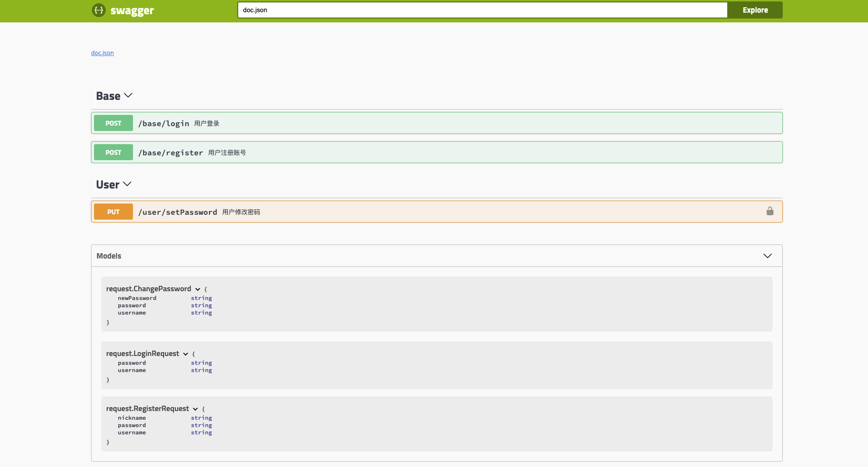This screenshot has width=868, height=467.
Task: Expand the POST /base/login endpoint
Action: [436, 123]
